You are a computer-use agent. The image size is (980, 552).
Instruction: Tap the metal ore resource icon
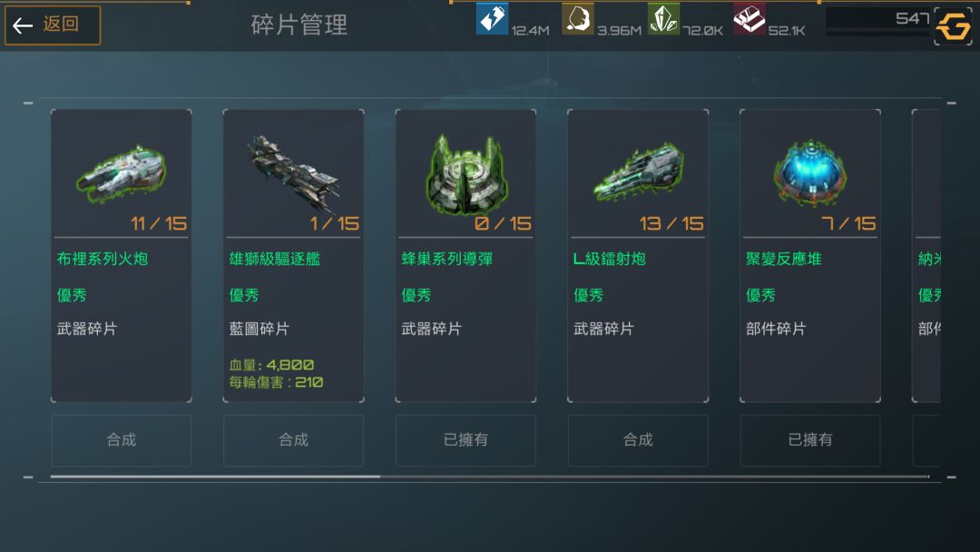coord(577,18)
